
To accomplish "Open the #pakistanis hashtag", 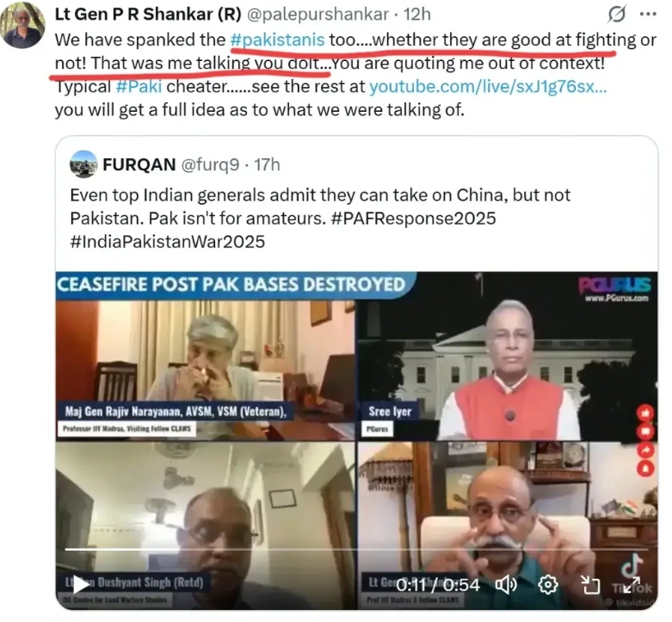I will coord(277,40).
